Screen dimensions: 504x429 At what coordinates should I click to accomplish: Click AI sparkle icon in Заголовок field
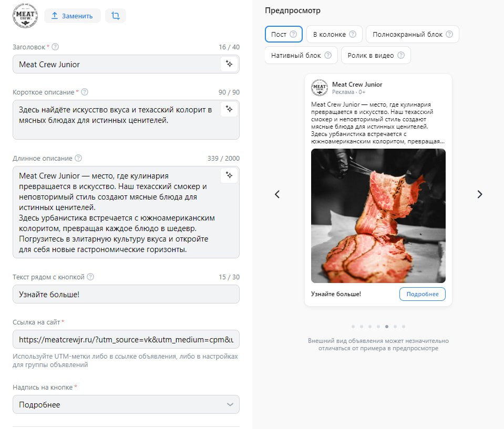click(x=229, y=64)
